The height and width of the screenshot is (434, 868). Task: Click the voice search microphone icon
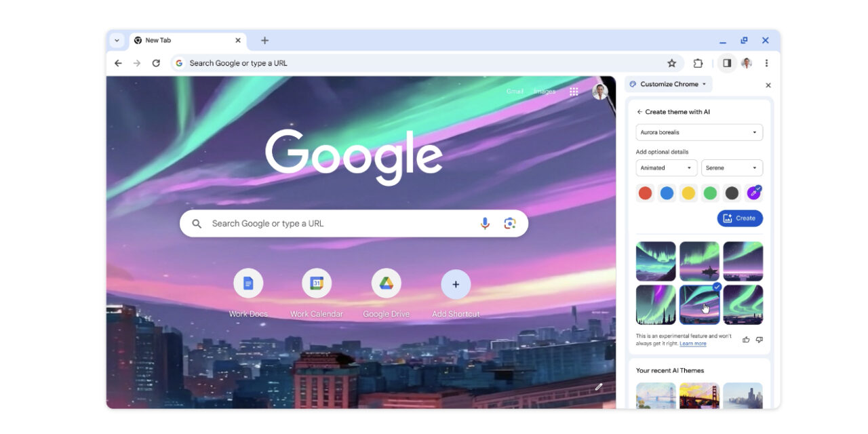pyautogui.click(x=485, y=223)
